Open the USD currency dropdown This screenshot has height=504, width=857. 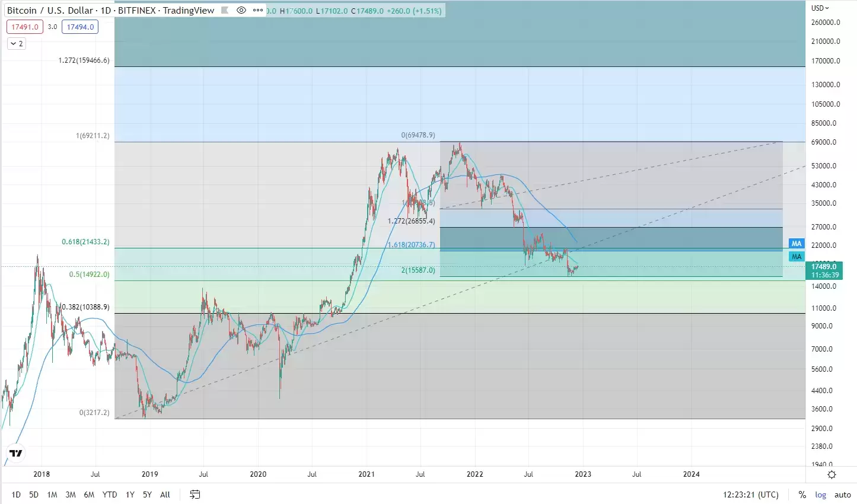820,8
